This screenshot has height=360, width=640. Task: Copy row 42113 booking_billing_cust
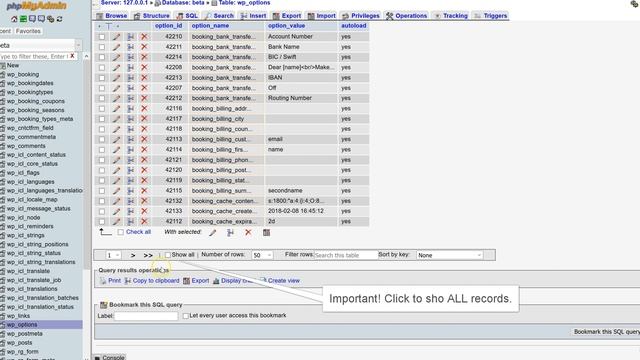pyautogui.click(x=131, y=139)
